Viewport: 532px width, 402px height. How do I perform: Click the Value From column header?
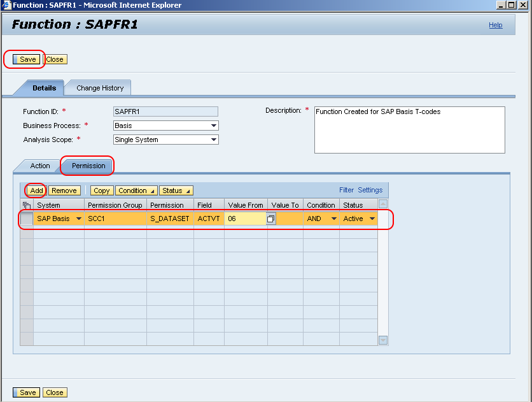pos(246,205)
